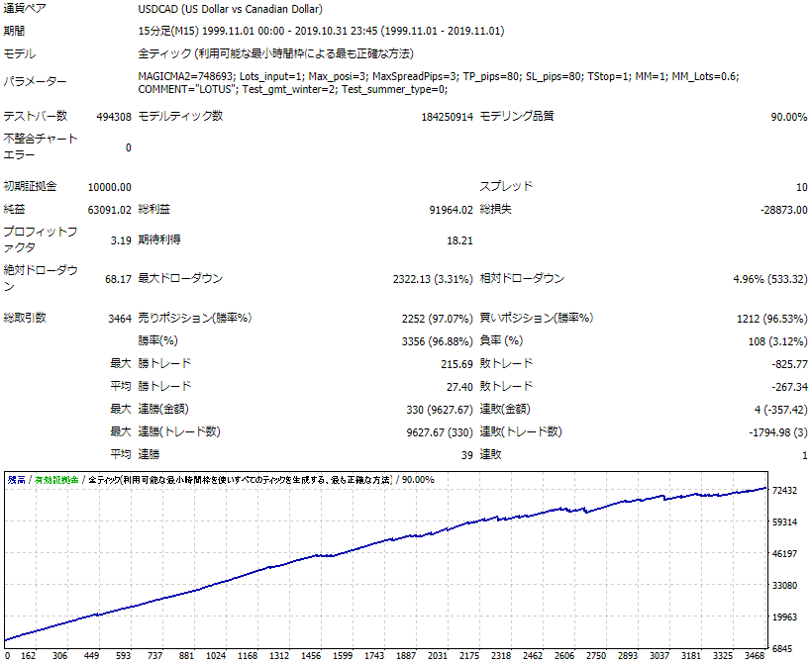Select the test period date range text

pos(321,31)
